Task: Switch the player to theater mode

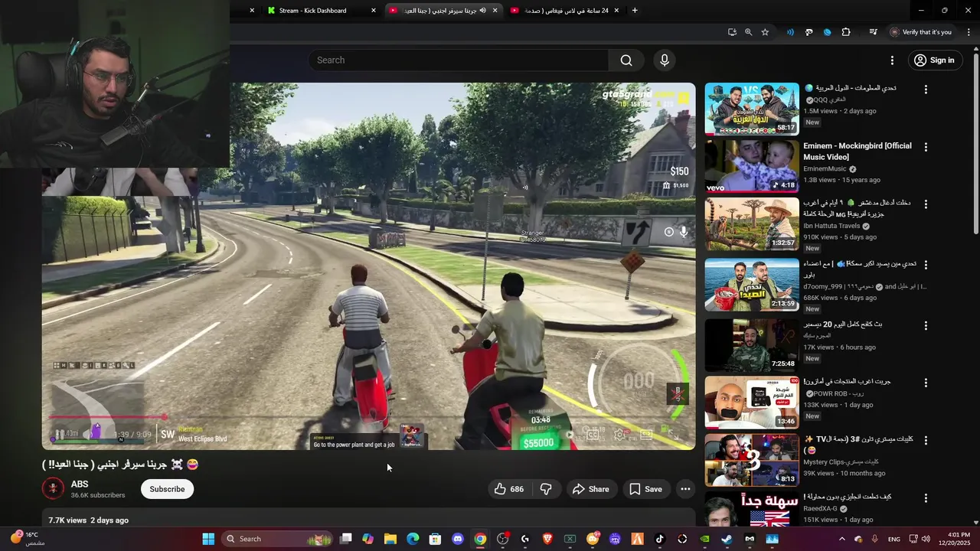Action: [646, 435]
